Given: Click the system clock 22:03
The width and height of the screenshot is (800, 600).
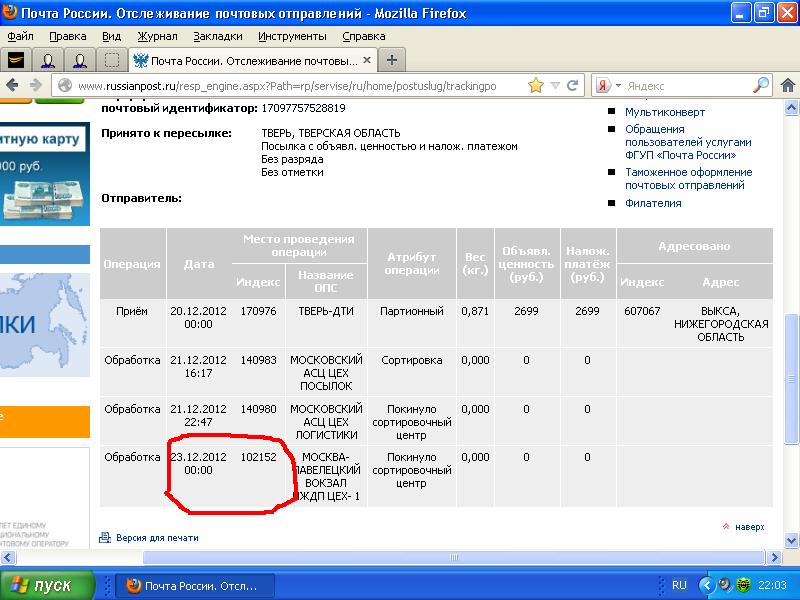Looking at the screenshot, I should pyautogui.click(x=772, y=585).
